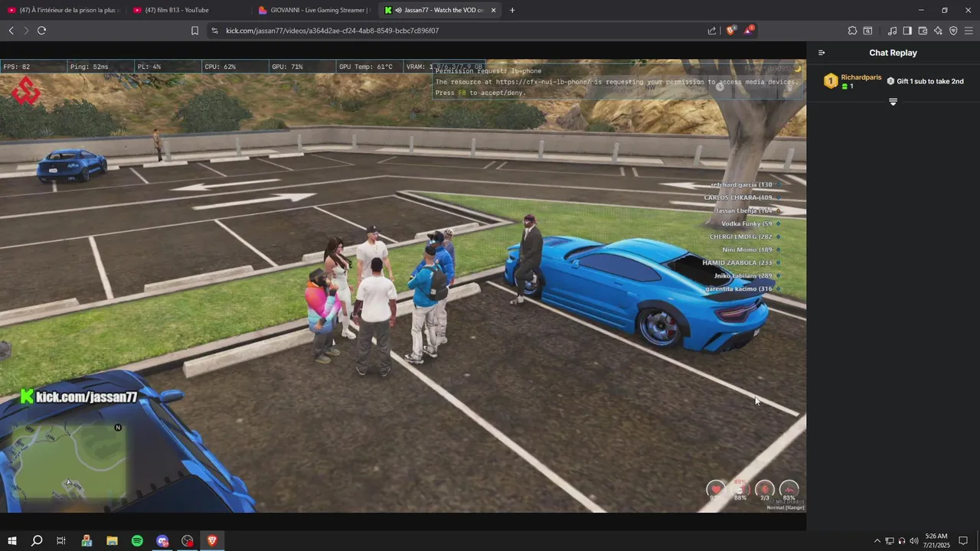Image resolution: width=980 pixels, height=551 pixels.
Task: Open the Extensions puzzle icon
Action: (852, 31)
